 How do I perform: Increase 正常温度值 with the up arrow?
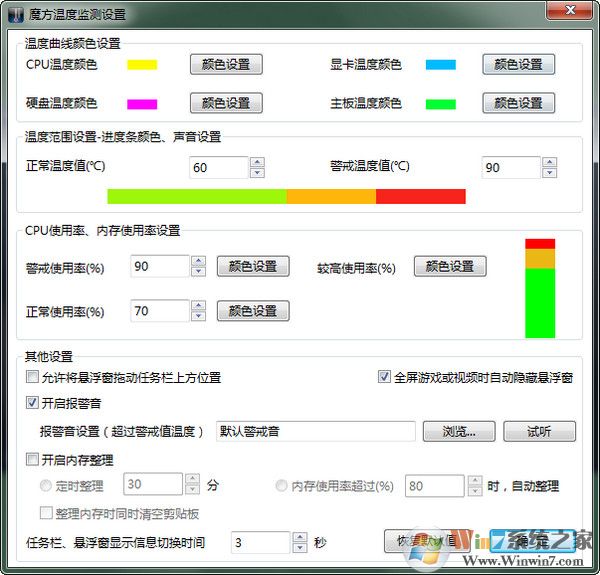click(x=257, y=162)
